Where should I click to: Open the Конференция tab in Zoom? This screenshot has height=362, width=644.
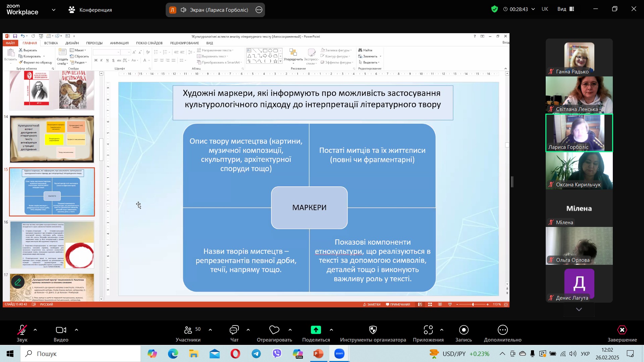[90, 10]
